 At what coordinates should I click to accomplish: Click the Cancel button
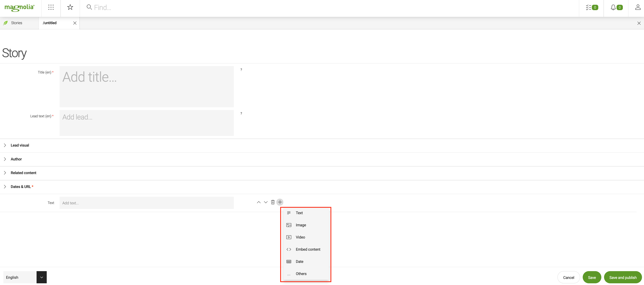pos(568,278)
